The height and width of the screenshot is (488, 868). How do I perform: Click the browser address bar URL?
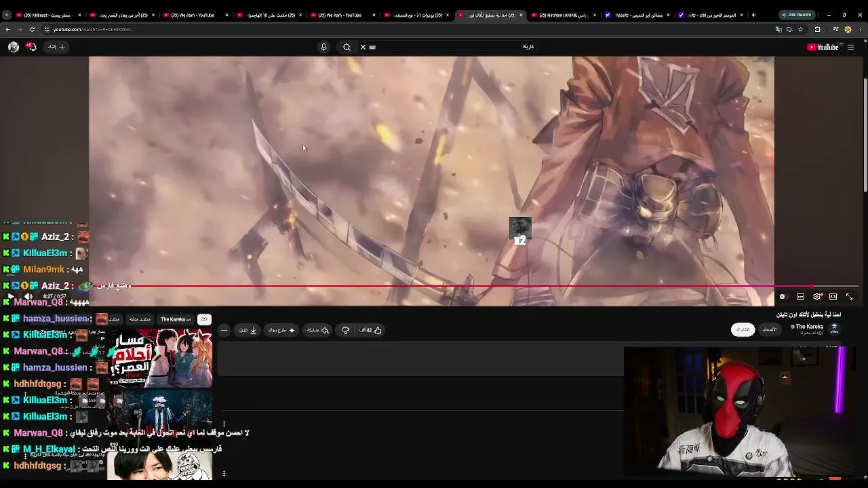(x=92, y=29)
